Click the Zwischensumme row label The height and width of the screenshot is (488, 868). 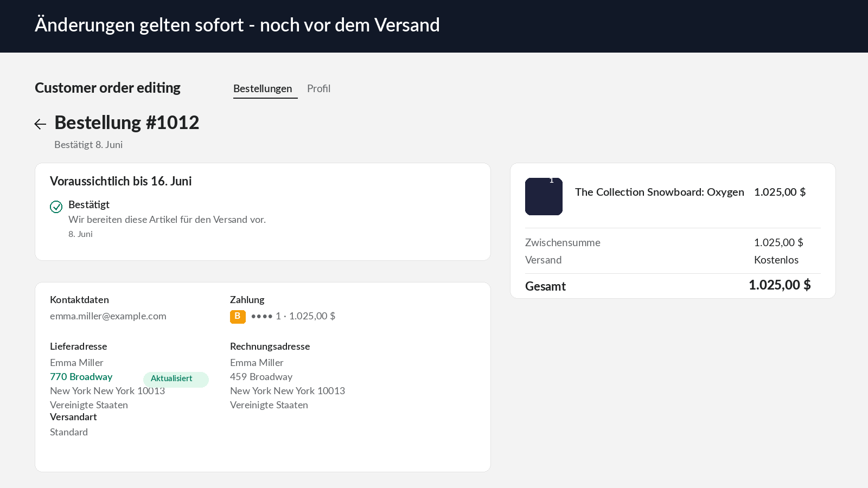pyautogui.click(x=563, y=243)
